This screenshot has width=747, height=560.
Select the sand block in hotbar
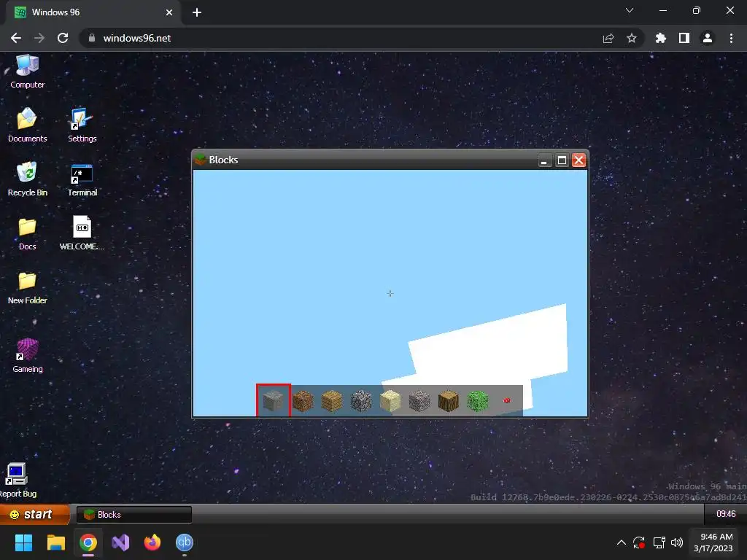tap(390, 401)
